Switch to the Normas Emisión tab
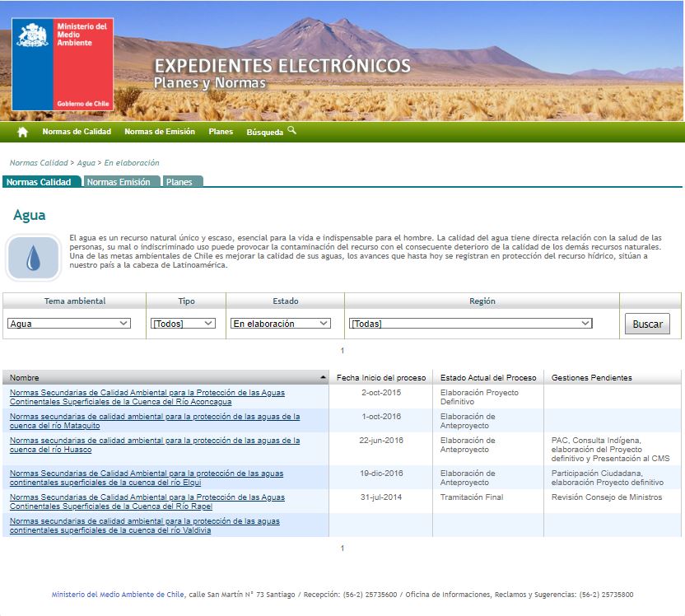685x616 pixels. pos(122,182)
